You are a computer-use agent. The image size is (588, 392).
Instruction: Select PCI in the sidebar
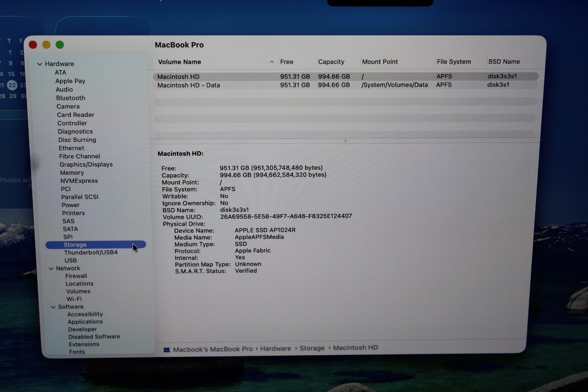66,189
